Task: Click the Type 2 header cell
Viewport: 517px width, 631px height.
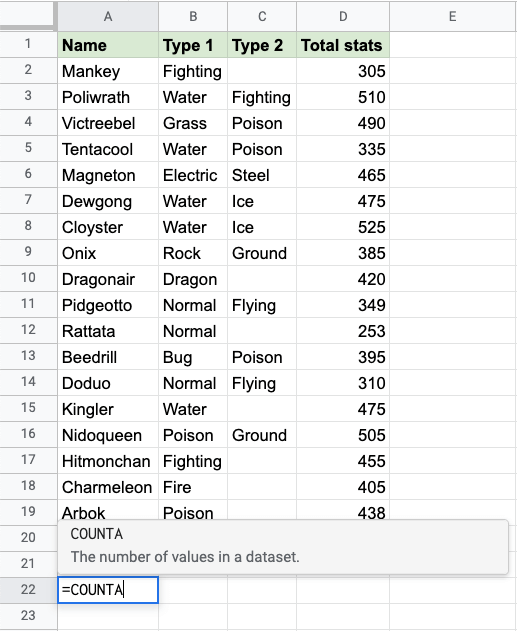Action: point(262,45)
